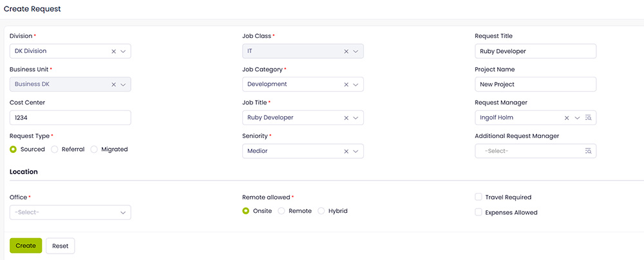Check the Expenses Allowed box

point(478,212)
